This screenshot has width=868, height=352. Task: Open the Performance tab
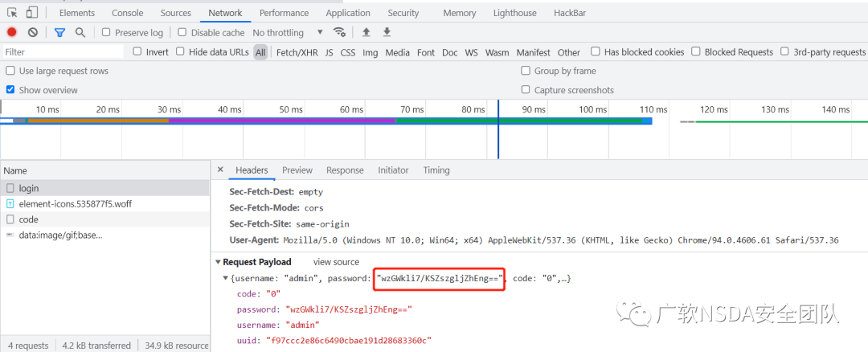[284, 13]
